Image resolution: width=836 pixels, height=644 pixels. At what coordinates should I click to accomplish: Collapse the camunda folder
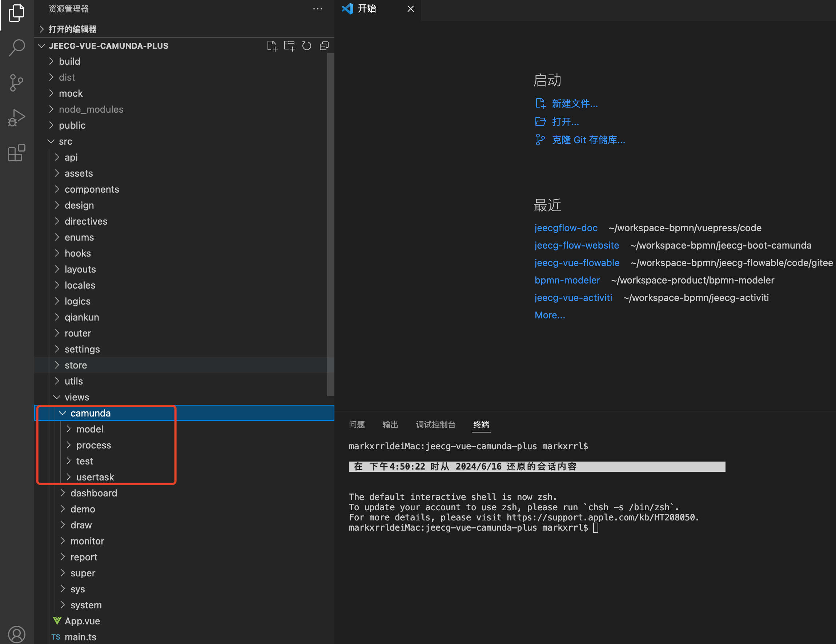(x=184, y=413)
